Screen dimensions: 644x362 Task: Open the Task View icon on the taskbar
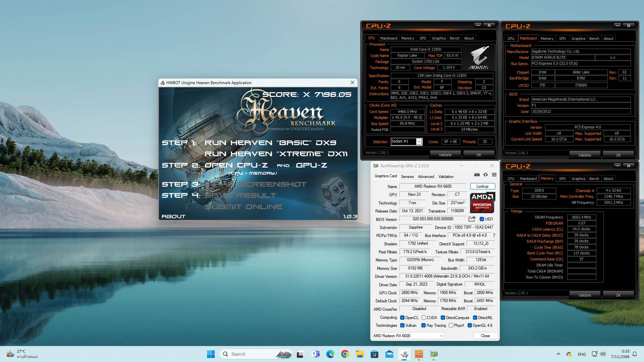300,354
